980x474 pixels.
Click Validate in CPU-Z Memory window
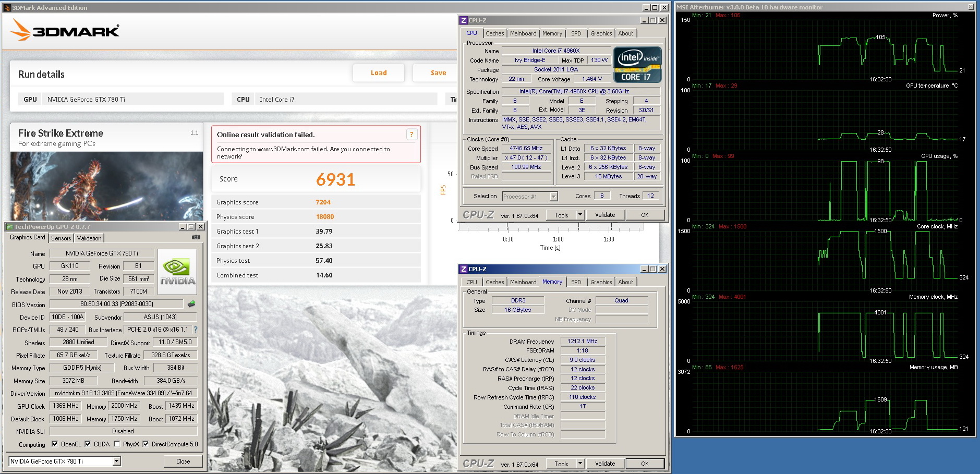pos(605,464)
